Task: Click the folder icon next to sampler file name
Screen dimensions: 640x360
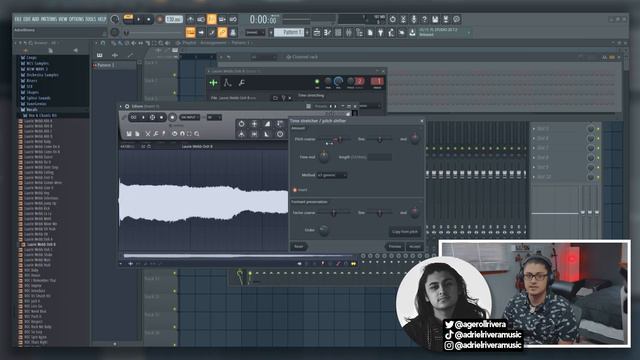Action: click(275, 98)
